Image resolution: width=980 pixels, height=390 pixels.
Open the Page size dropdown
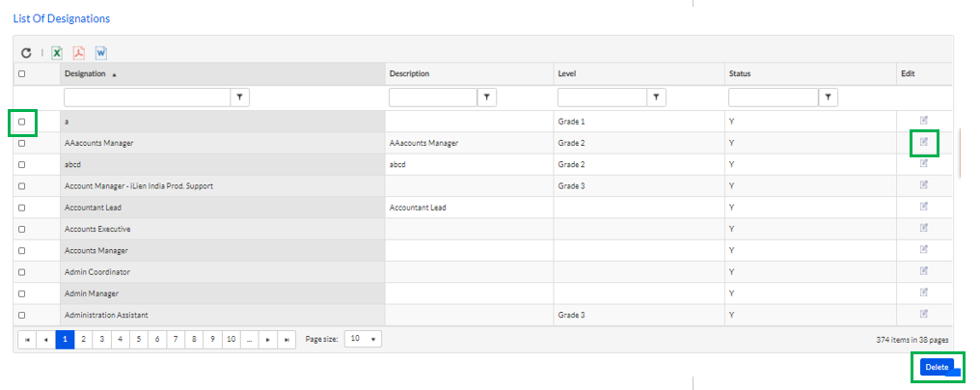[x=363, y=339]
